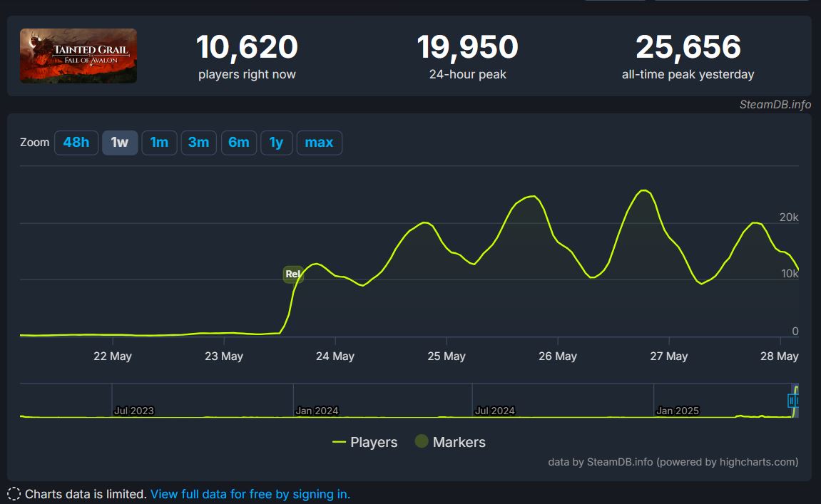
Task: Select the 1w zoom range
Action: [120, 143]
